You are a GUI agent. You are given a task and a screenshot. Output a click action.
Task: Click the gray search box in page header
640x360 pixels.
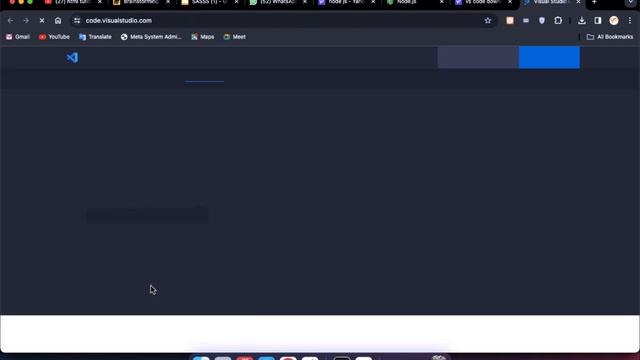(x=478, y=57)
